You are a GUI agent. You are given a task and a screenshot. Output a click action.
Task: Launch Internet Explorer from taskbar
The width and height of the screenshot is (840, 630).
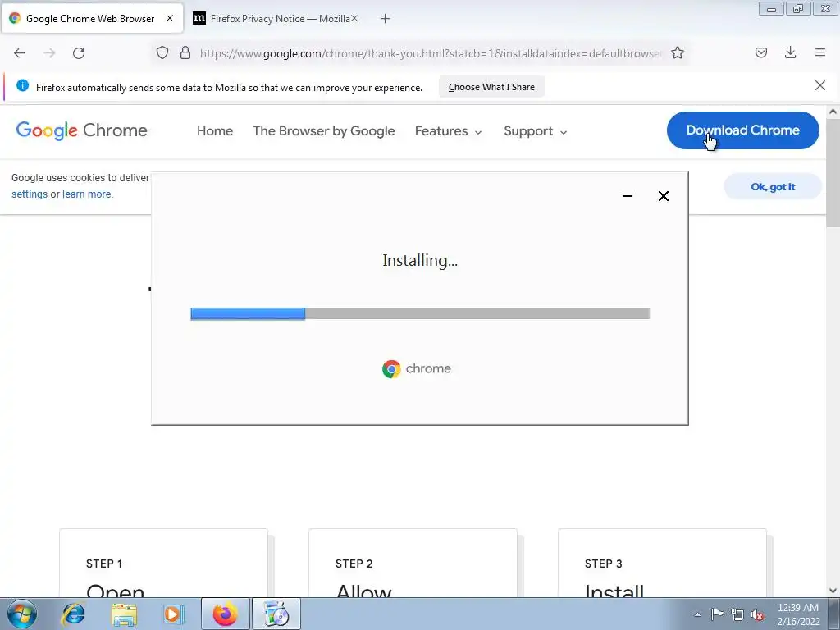(x=73, y=614)
